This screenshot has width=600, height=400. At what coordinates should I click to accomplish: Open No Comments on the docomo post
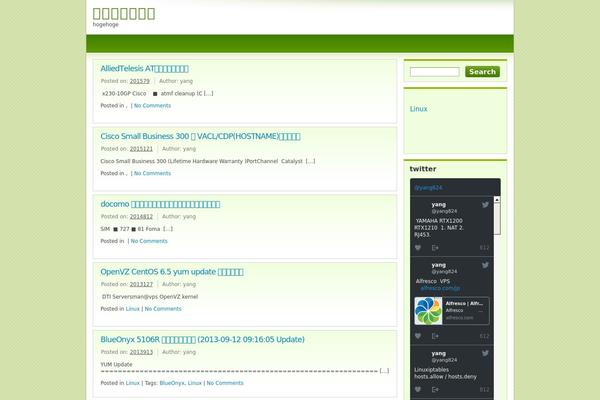pyautogui.click(x=149, y=241)
